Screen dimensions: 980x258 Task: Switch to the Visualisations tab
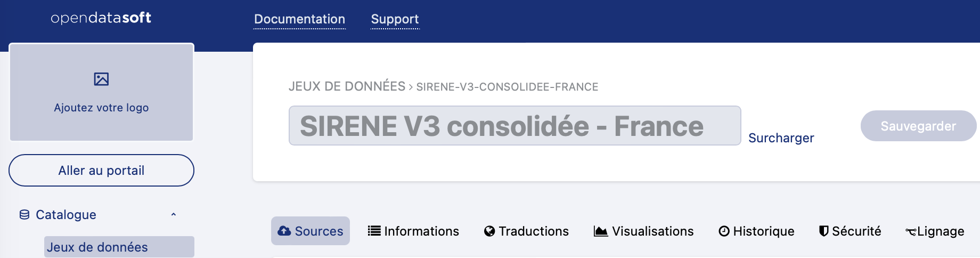tap(652, 231)
